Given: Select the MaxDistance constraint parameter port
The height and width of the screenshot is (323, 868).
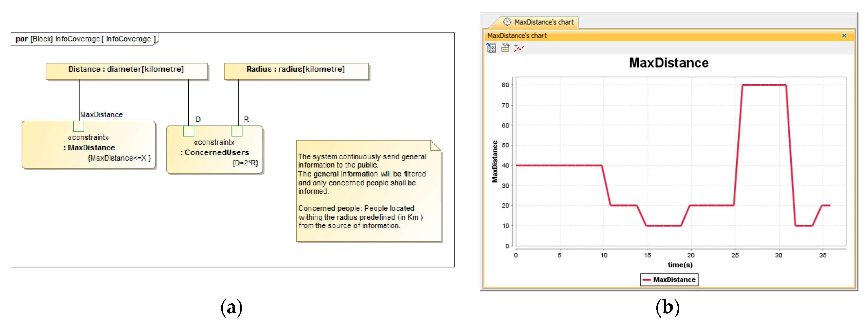Looking at the screenshot, I should pos(79,126).
